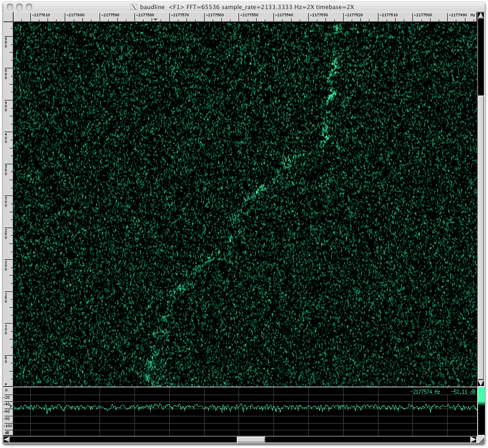Click the -40 dB label on spectrum axis
488x448 pixels.
coord(7,404)
